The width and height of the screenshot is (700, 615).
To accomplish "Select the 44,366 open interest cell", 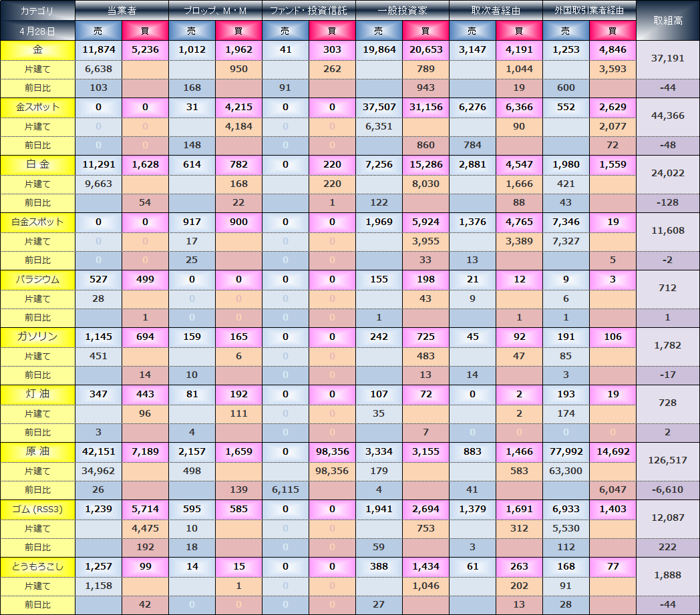I will click(x=668, y=116).
